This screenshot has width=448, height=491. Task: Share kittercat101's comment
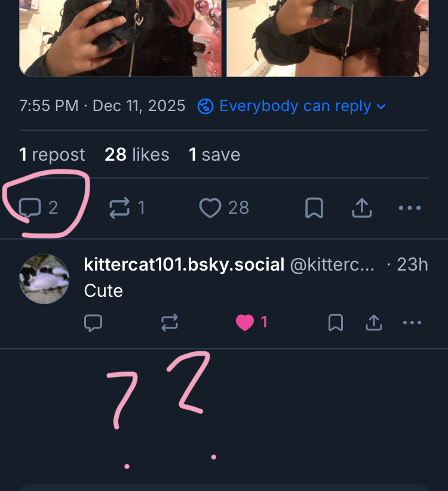click(373, 323)
